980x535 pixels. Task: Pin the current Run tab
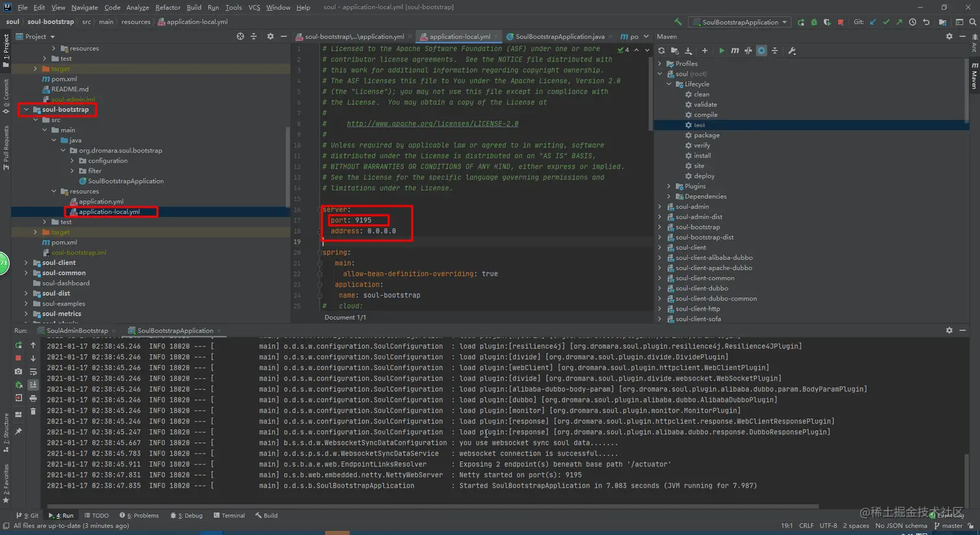point(18,431)
